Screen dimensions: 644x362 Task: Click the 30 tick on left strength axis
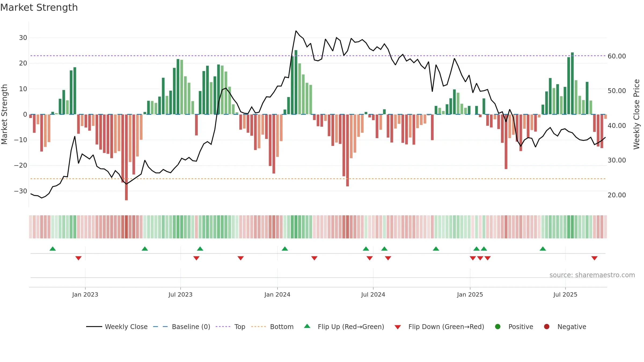[x=23, y=38]
